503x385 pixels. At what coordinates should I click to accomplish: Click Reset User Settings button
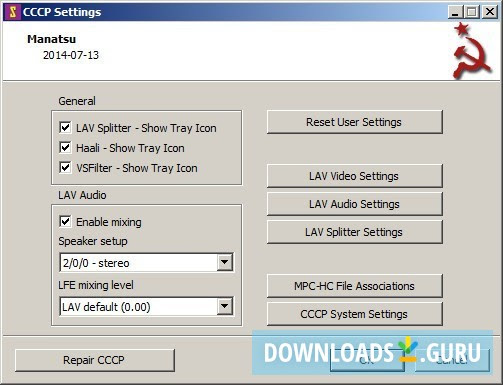tap(355, 122)
